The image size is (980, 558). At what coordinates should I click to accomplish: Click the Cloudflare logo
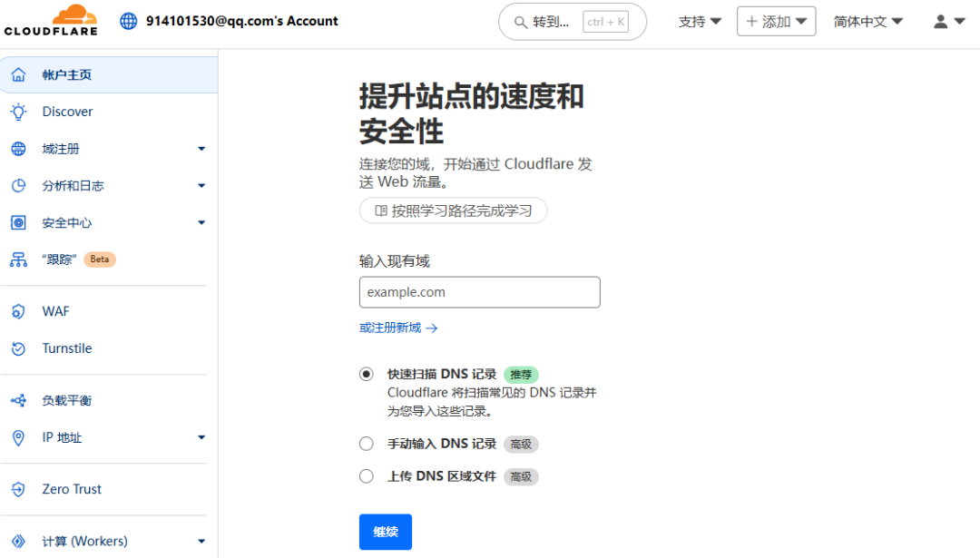pyautogui.click(x=51, y=20)
